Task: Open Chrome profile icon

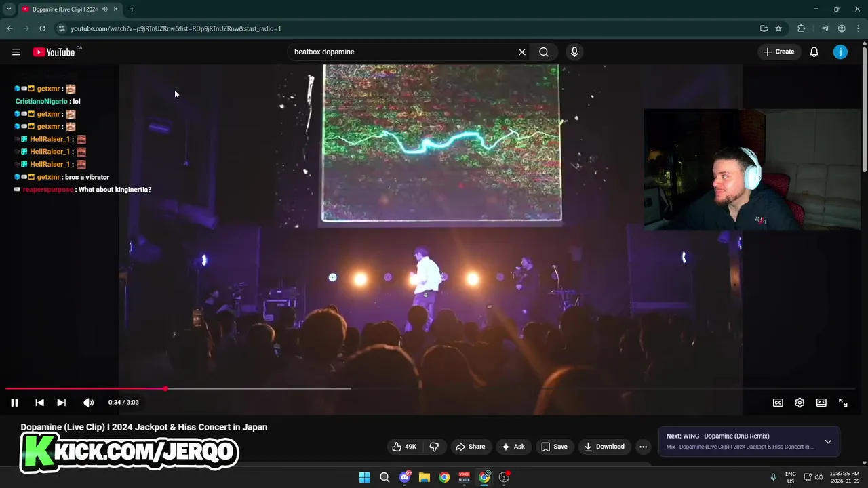Action: (842, 28)
